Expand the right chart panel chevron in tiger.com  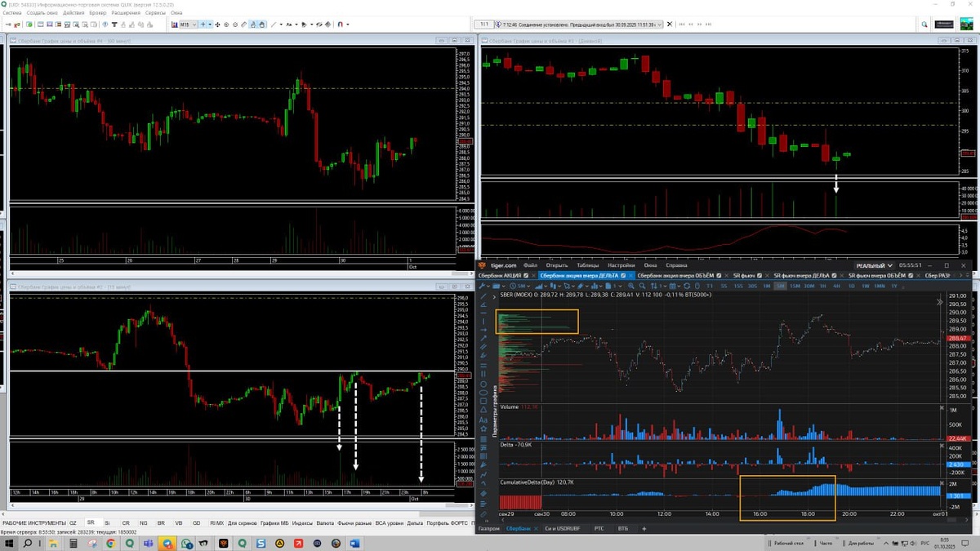click(940, 302)
